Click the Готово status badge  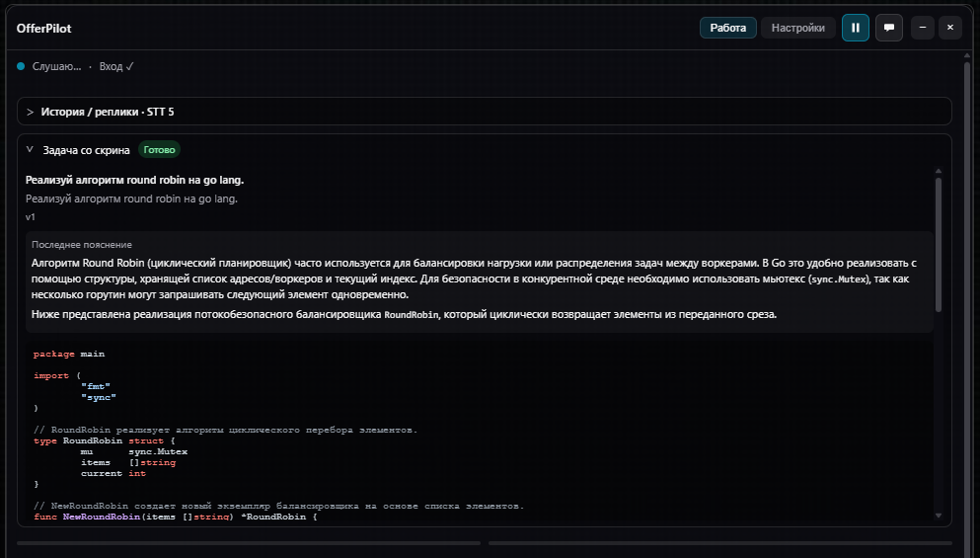[159, 149]
